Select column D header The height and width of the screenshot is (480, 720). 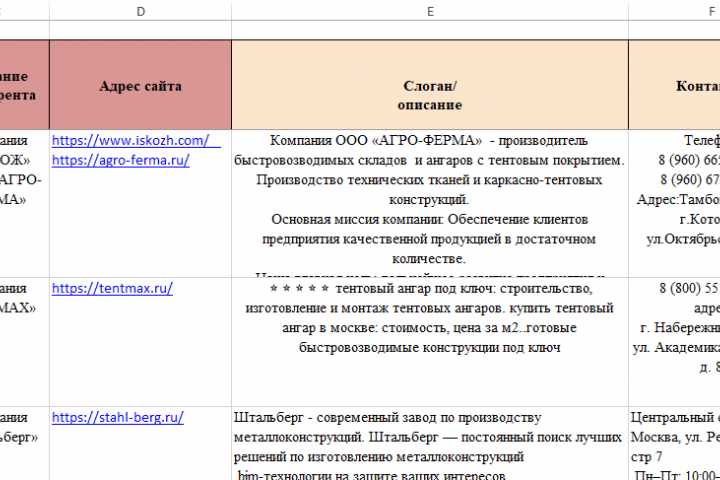pyautogui.click(x=141, y=11)
